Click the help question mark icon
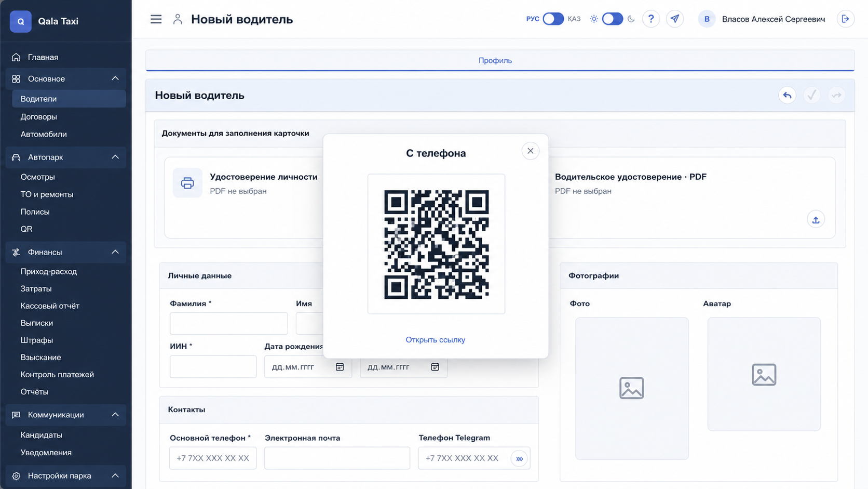The image size is (868, 489). coord(650,19)
